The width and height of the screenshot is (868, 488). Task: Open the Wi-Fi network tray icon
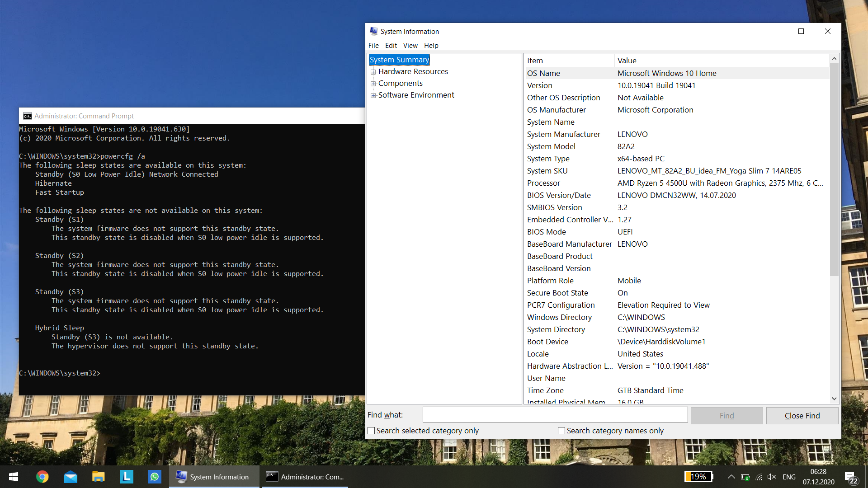pyautogui.click(x=759, y=477)
